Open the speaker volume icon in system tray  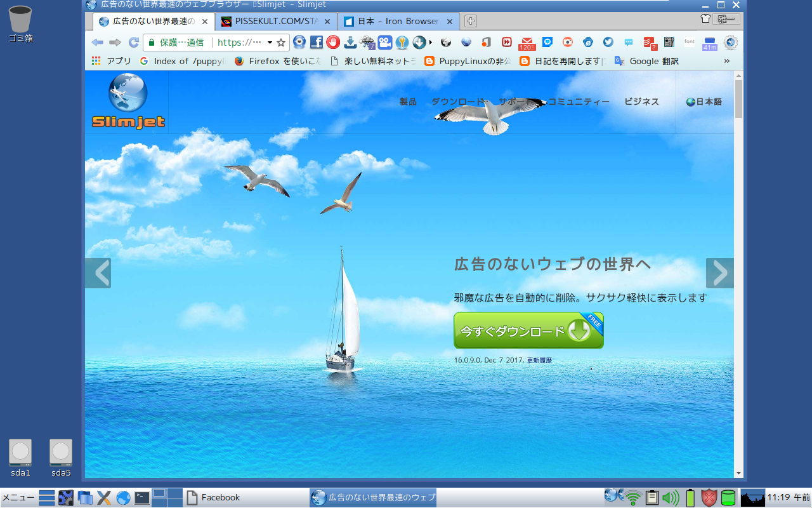click(671, 498)
